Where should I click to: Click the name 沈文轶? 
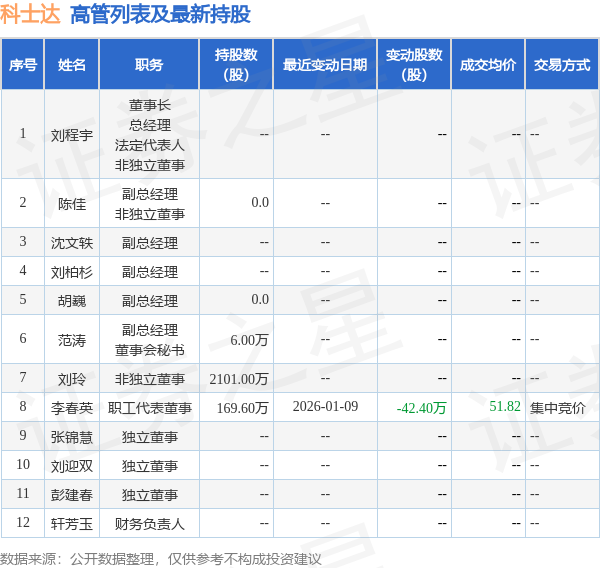[x=72, y=243]
